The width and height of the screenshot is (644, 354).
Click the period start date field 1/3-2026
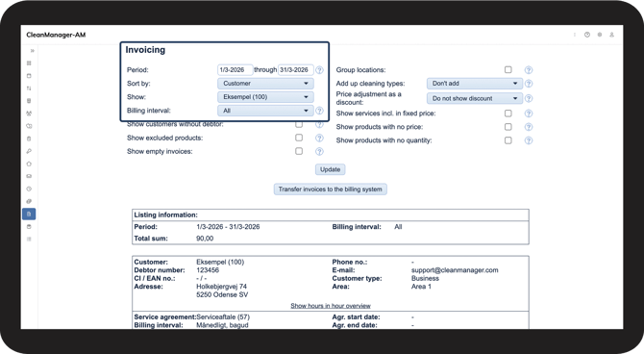(x=235, y=70)
